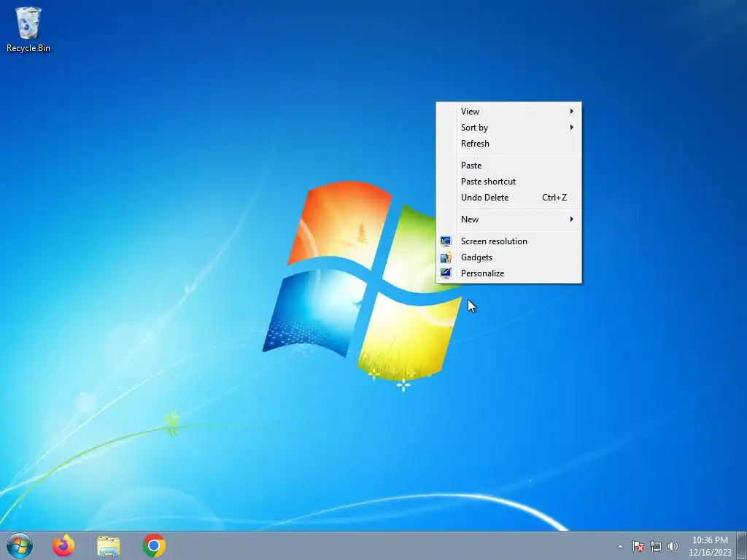Click the Personalize menu icon
Screen dimensions: 747x560
[446, 273]
